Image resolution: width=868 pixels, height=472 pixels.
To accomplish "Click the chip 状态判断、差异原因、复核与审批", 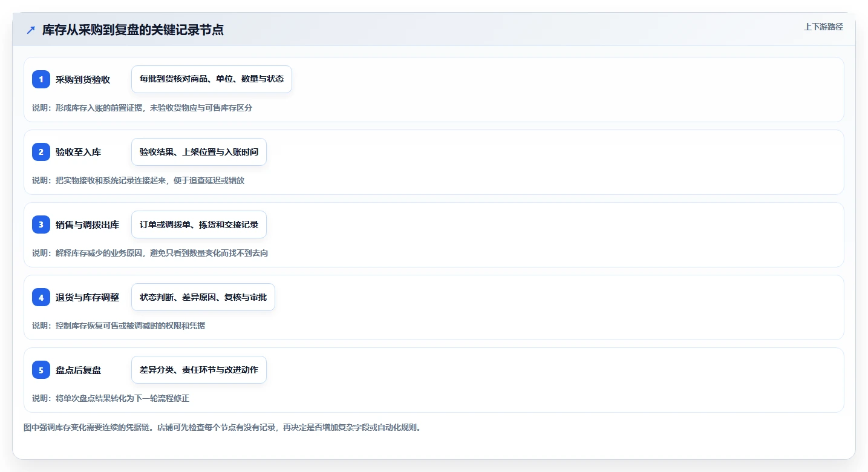I will click(x=203, y=297).
